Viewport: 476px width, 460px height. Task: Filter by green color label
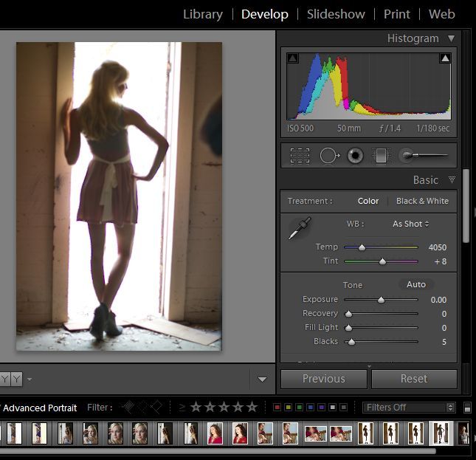click(x=299, y=407)
